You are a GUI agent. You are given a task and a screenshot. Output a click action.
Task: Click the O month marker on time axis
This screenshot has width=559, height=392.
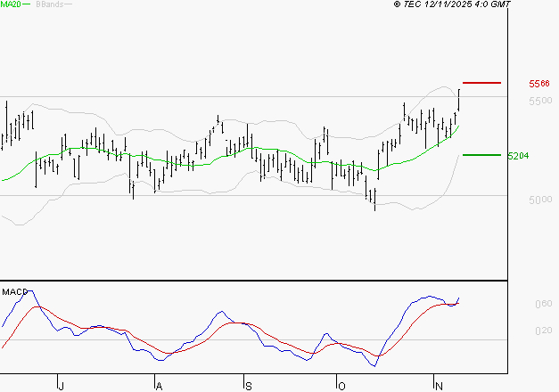pos(341,387)
